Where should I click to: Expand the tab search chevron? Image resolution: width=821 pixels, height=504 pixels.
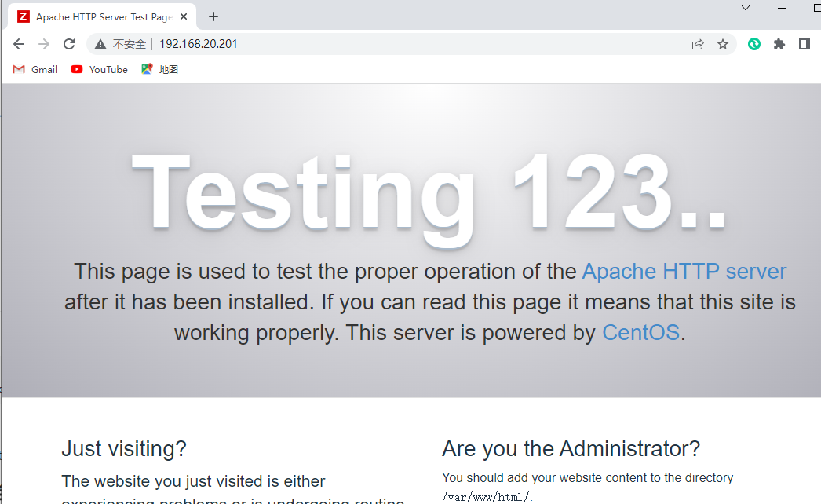coord(746,8)
